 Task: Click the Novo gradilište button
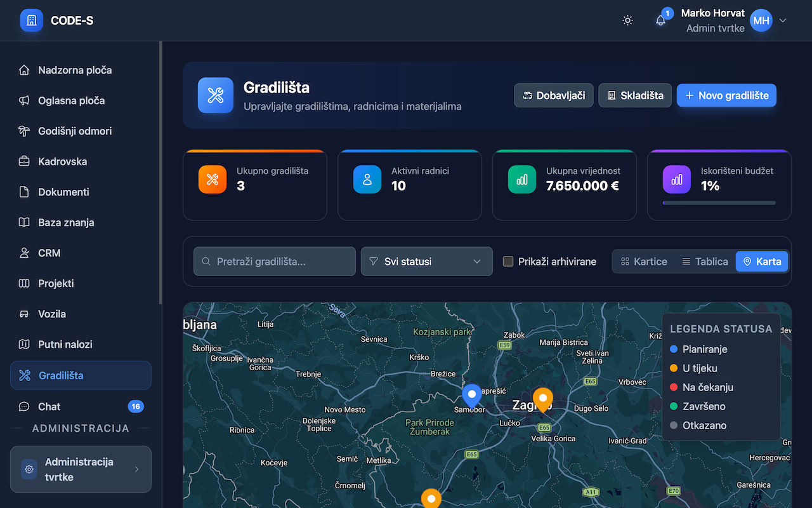coord(726,95)
